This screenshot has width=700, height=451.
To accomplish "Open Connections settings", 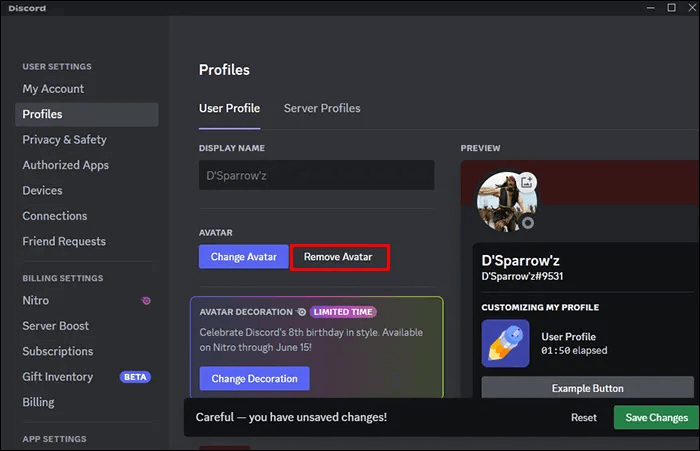I will (x=55, y=216).
